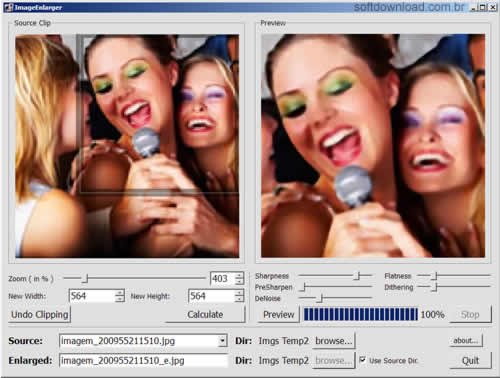Click the 100% progress bar
This screenshot has width=500, height=378.
[360, 314]
